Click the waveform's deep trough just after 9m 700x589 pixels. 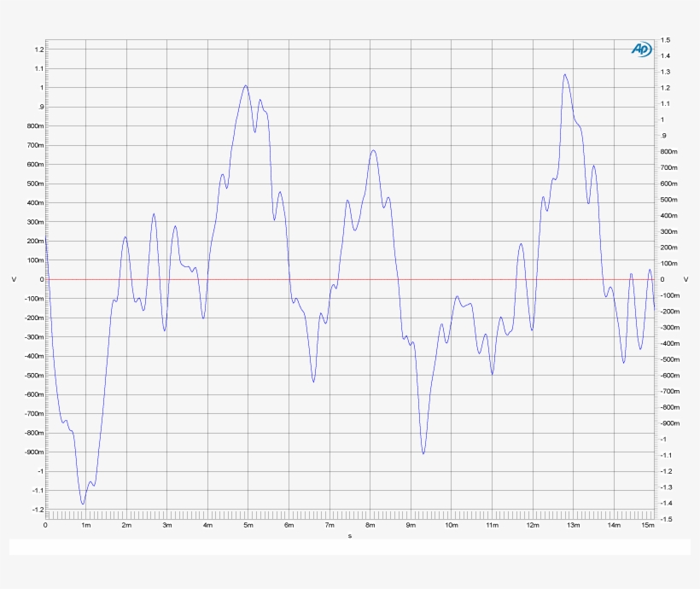(423, 452)
